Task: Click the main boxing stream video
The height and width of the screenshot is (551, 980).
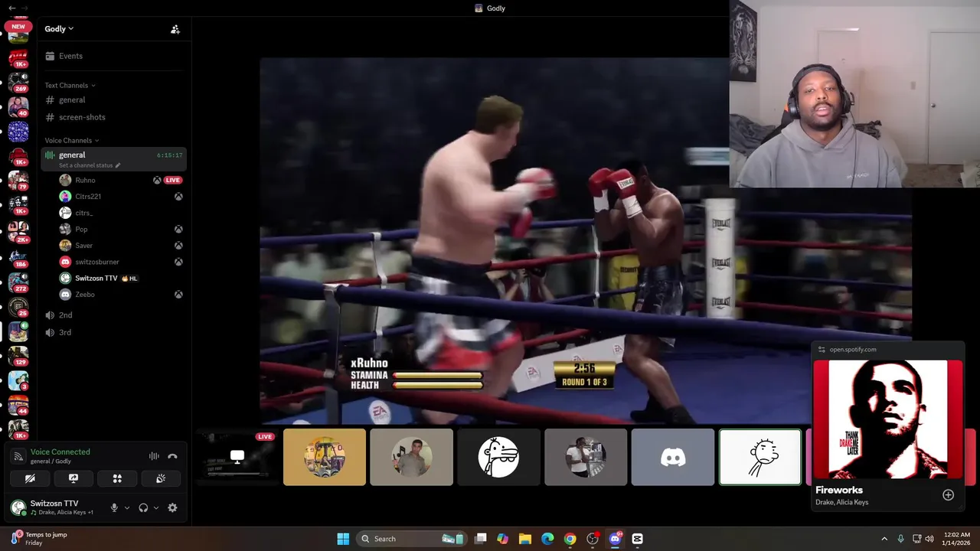Action: click(x=586, y=240)
